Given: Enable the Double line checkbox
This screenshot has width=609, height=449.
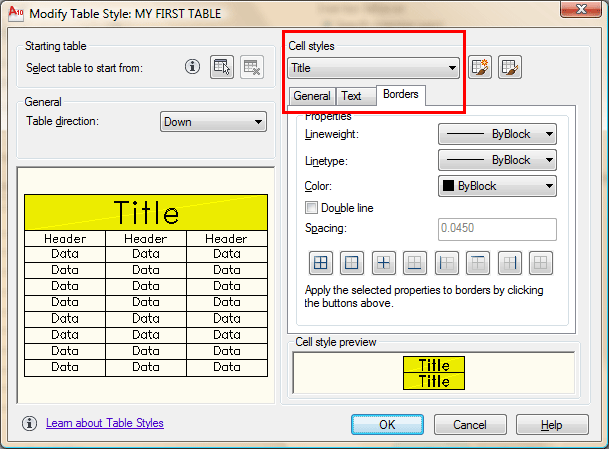Looking at the screenshot, I should [x=311, y=208].
